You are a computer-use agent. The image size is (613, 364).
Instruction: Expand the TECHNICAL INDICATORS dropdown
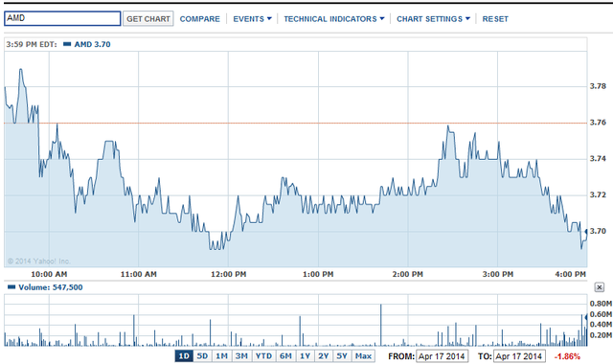click(x=334, y=19)
